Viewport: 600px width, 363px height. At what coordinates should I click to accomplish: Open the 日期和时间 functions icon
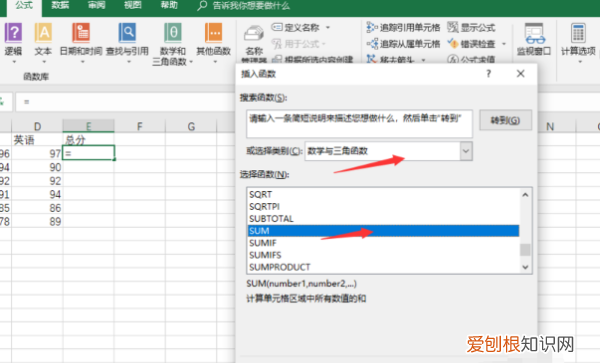coord(81,33)
